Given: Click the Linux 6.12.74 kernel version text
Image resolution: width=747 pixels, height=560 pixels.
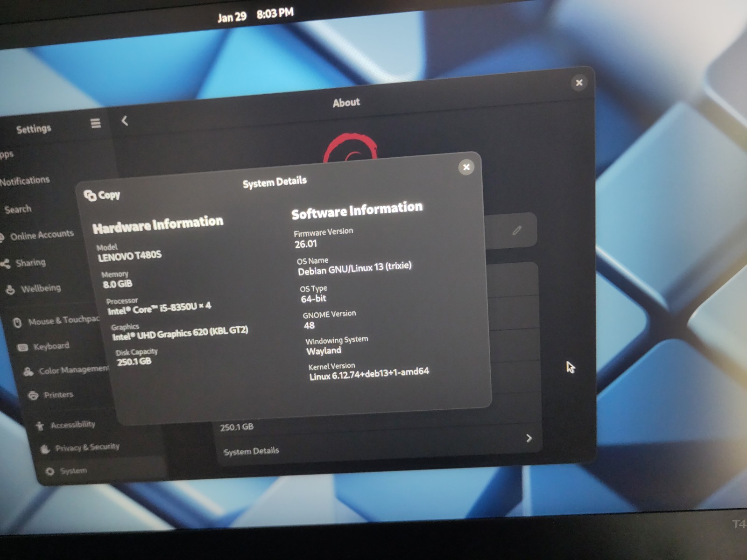Looking at the screenshot, I should click(369, 374).
